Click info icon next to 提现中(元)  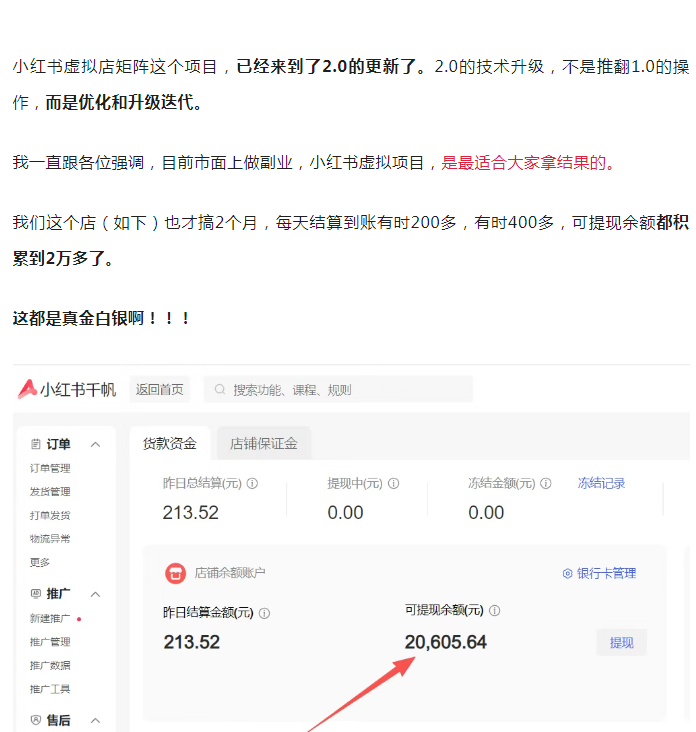(x=394, y=484)
